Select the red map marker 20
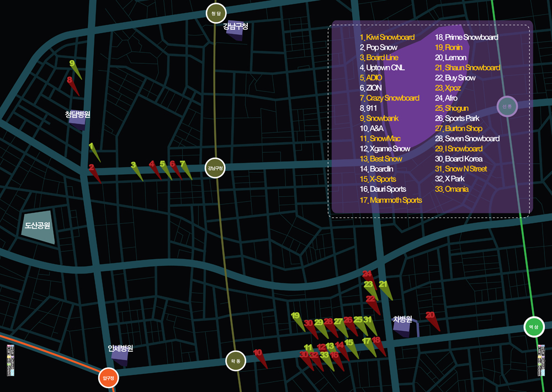 (433, 321)
